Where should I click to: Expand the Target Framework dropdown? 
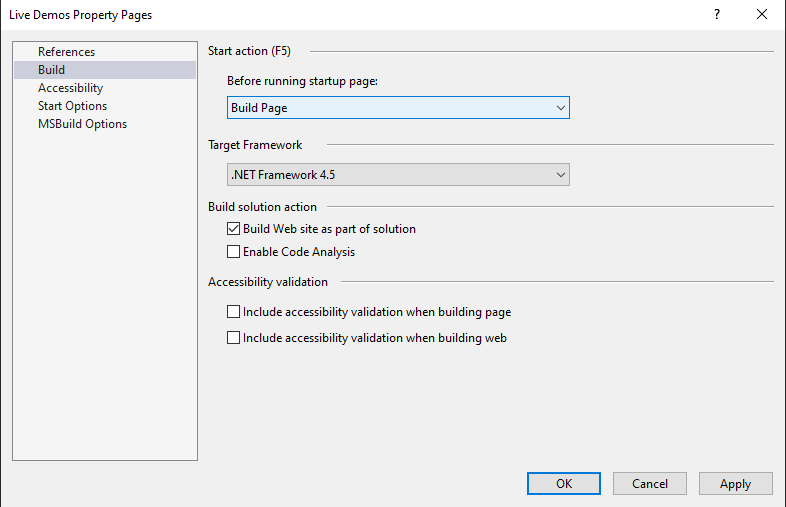[x=398, y=175]
